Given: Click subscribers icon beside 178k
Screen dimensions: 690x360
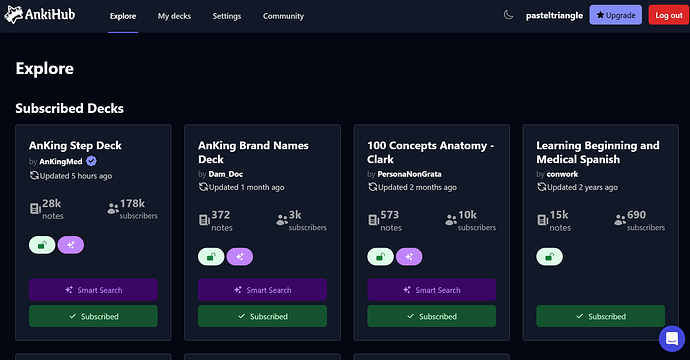Looking at the screenshot, I should [x=113, y=208].
